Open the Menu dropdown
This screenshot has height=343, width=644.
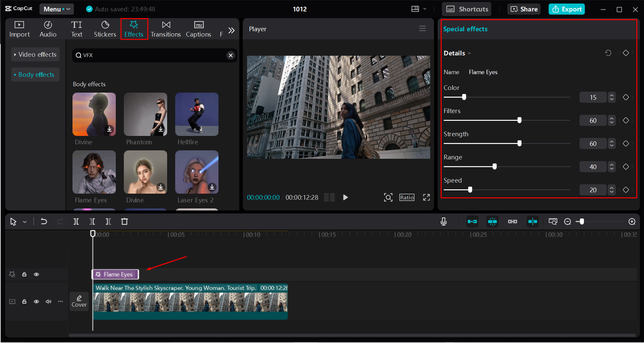[x=56, y=9]
